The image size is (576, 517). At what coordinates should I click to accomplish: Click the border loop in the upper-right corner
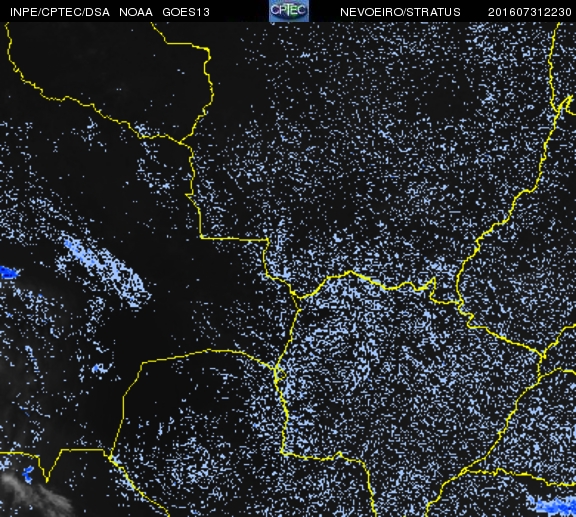(565, 103)
